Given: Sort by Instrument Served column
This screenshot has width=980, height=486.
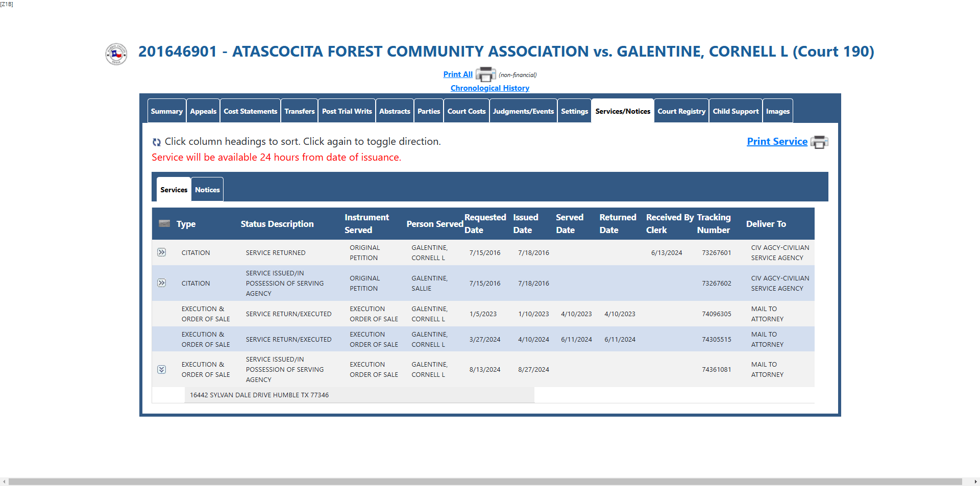Looking at the screenshot, I should 366,224.
